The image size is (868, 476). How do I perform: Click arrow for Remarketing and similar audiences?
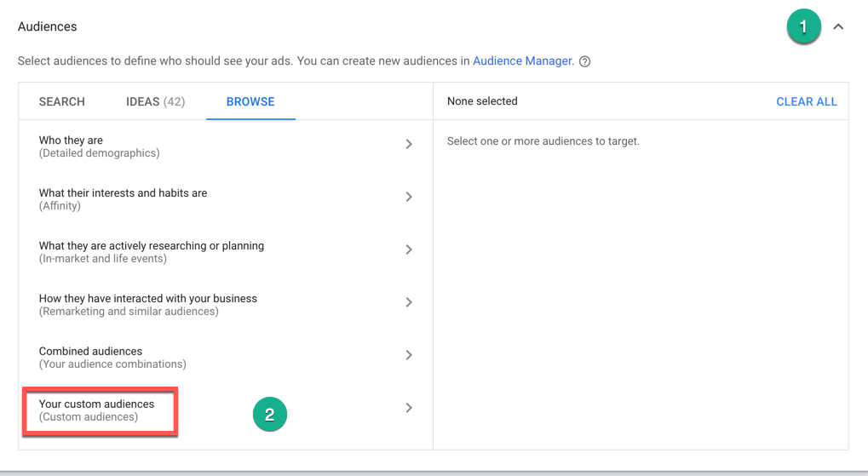(x=409, y=303)
